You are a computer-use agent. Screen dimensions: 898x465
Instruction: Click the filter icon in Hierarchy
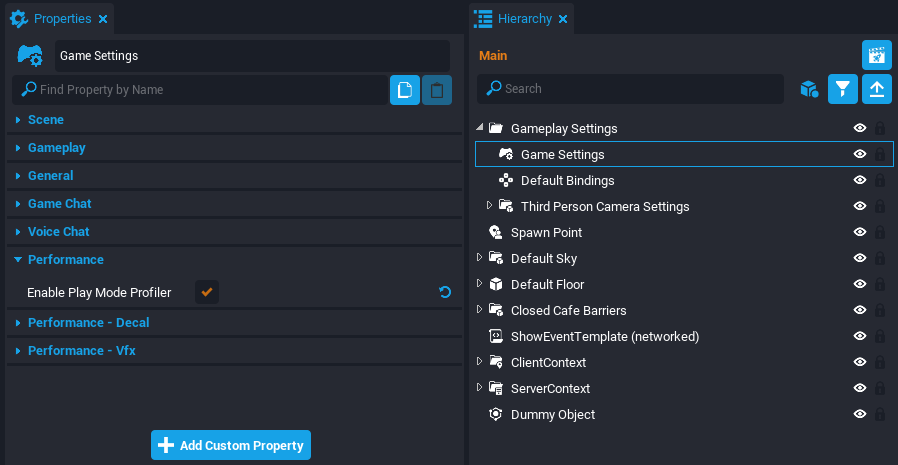click(843, 89)
